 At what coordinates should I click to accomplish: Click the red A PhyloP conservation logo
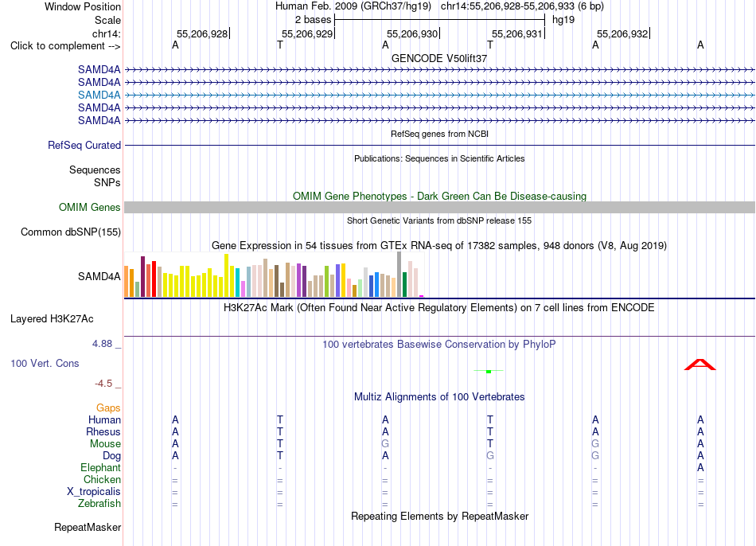click(700, 365)
